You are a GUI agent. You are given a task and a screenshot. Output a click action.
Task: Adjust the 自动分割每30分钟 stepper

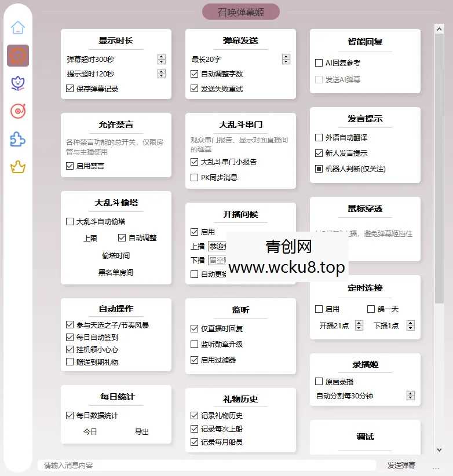point(411,396)
